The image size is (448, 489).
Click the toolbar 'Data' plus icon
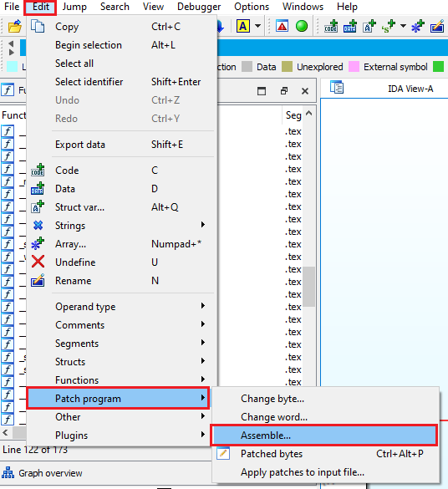click(x=350, y=26)
